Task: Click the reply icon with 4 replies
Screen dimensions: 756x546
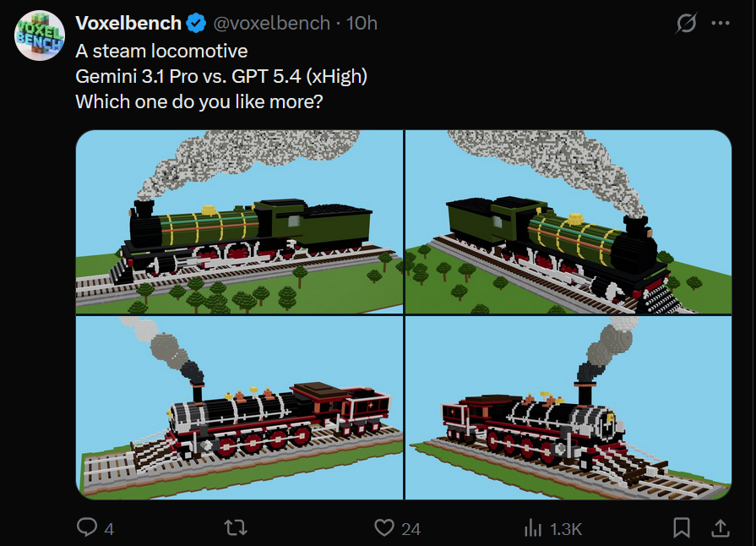Action: (87, 527)
